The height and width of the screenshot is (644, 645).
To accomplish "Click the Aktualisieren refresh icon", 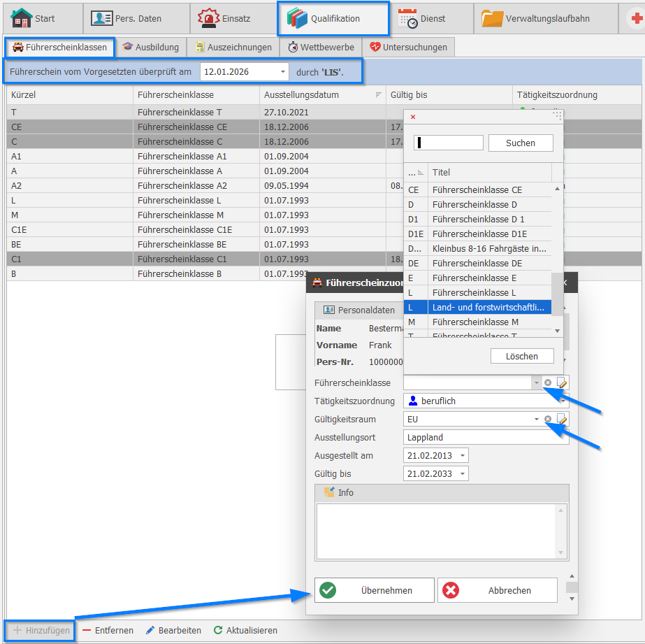I will (218, 630).
